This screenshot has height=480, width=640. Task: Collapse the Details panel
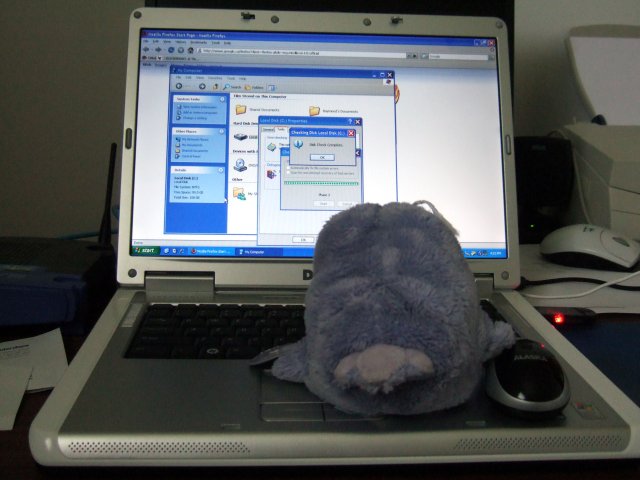pos(221,170)
